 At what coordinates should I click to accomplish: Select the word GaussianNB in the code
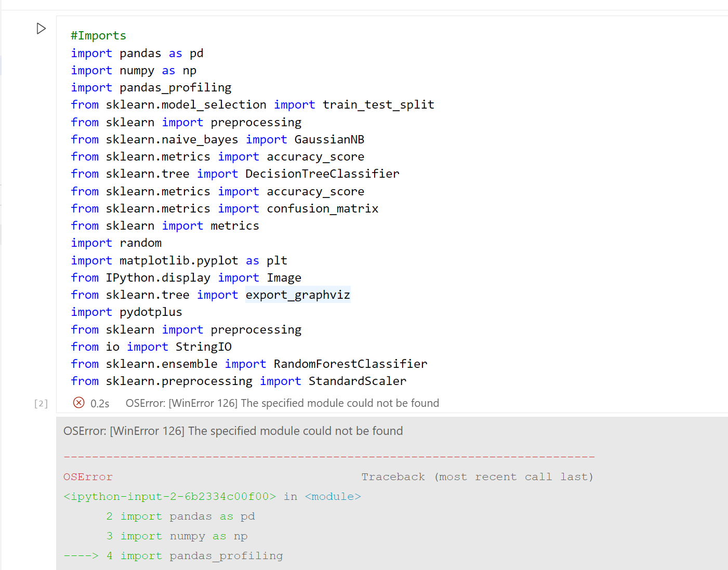coord(329,139)
